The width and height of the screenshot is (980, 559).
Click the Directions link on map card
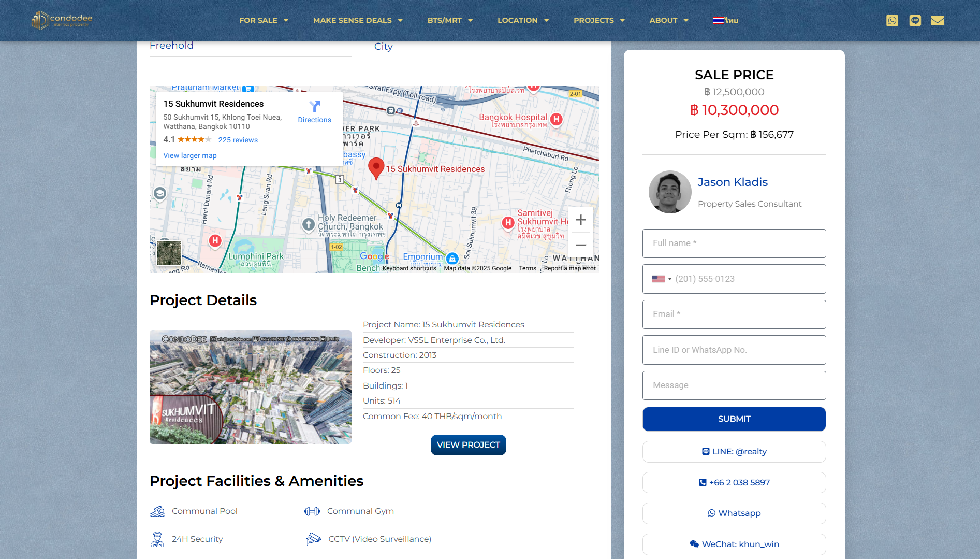(x=315, y=120)
